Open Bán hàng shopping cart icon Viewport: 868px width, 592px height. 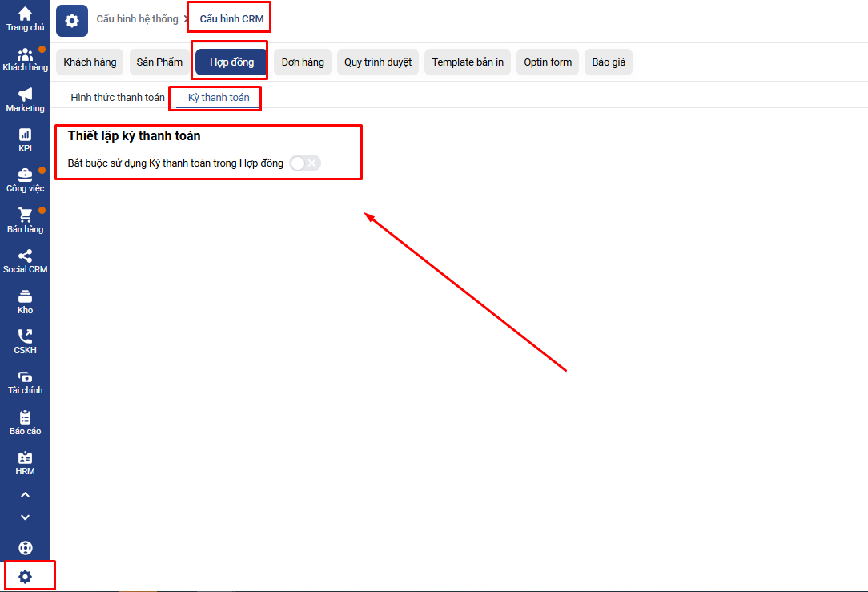click(25, 220)
